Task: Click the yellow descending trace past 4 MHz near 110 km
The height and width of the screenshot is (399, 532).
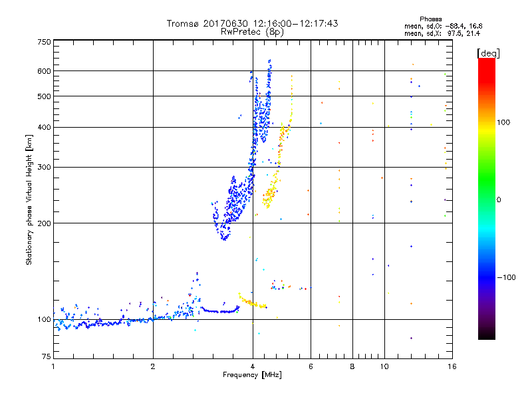Action: click(x=252, y=301)
